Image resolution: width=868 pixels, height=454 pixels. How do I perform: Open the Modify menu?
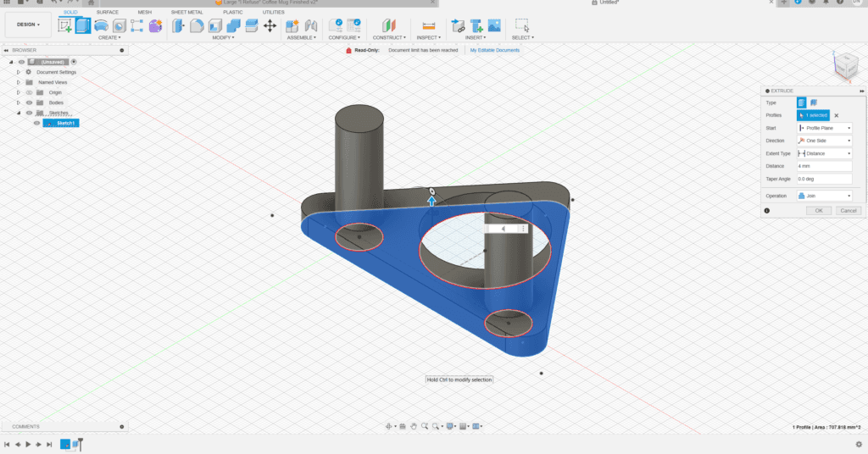click(x=223, y=37)
